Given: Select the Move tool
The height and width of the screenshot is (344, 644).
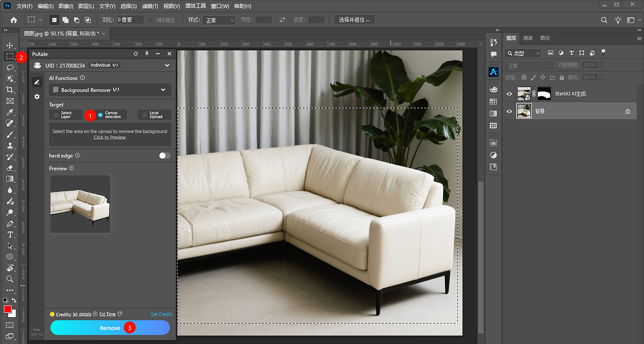Looking at the screenshot, I should (x=9, y=45).
